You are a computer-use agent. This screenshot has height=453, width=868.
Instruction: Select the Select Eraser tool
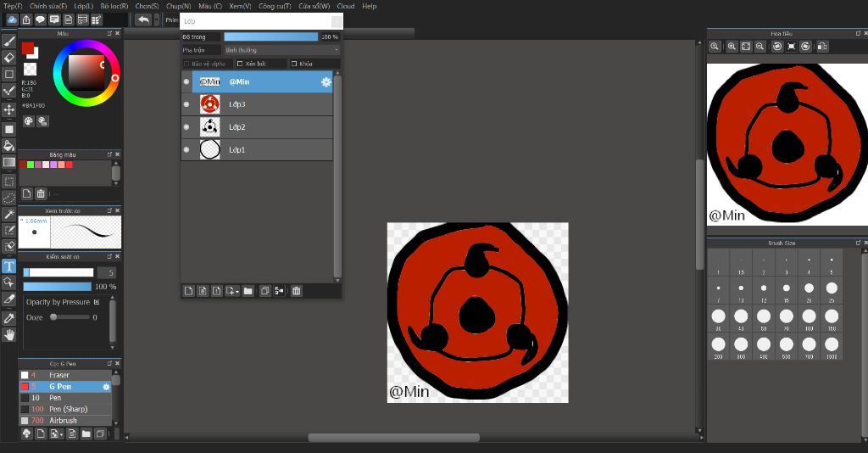pos(8,247)
